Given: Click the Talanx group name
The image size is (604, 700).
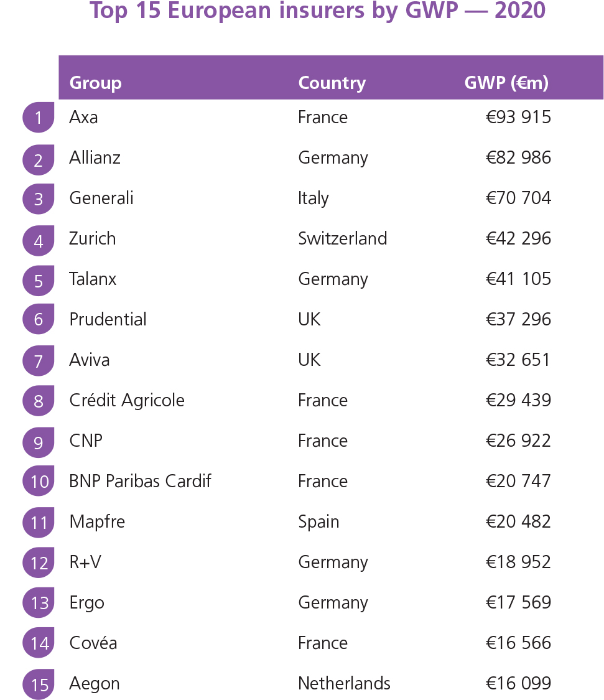Looking at the screenshot, I should [93, 279].
